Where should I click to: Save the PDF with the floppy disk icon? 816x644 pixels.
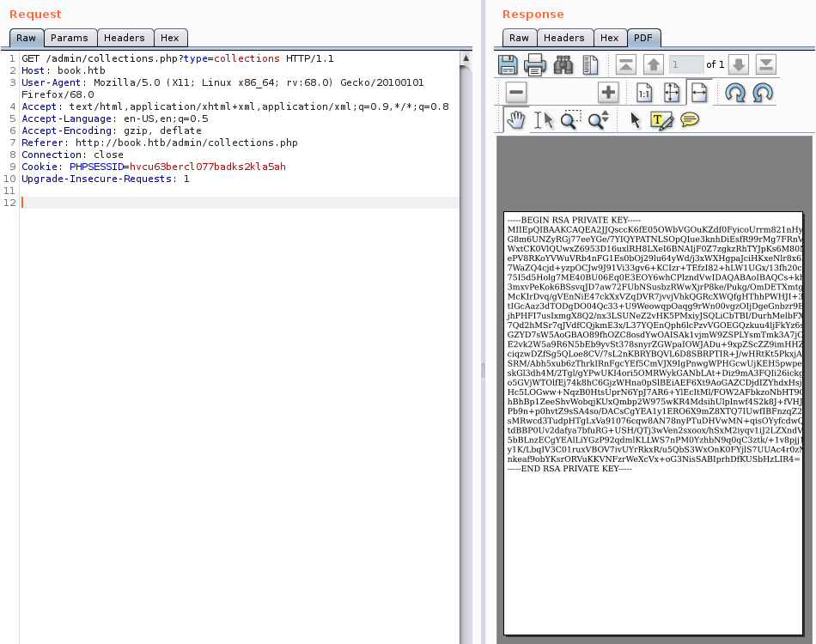[508, 64]
